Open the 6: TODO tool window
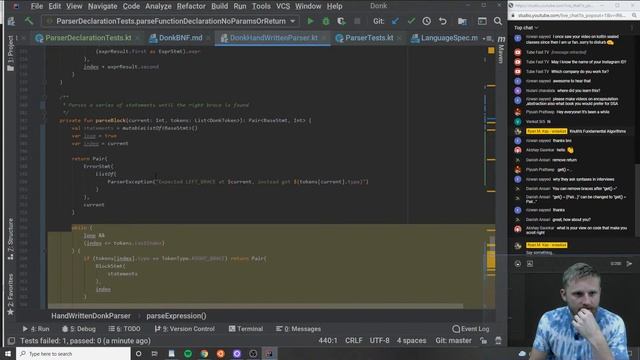 point(124,329)
